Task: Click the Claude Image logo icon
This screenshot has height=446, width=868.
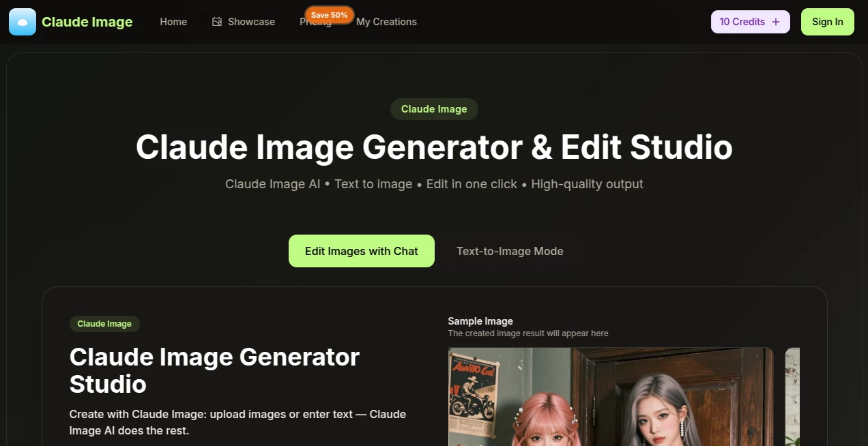Action: 22,21
